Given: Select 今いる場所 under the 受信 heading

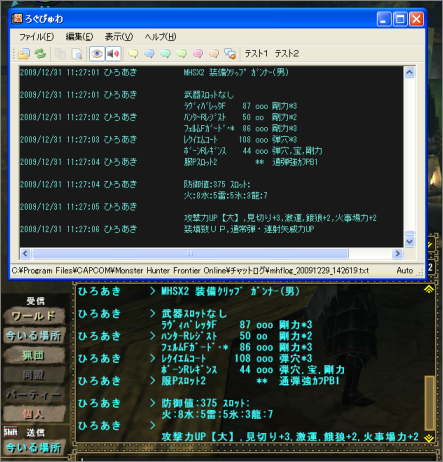Looking at the screenshot, I should 34,335.
